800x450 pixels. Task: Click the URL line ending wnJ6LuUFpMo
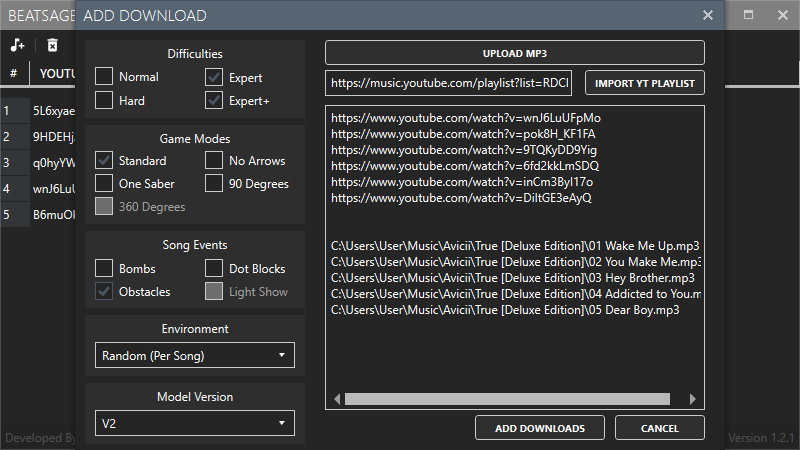point(466,118)
